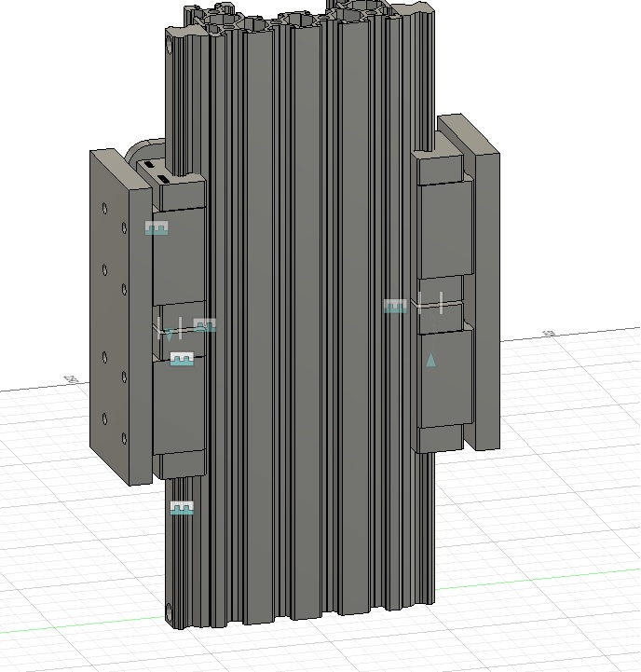Click the grid label 50 left of the model
This screenshot has width=641, height=672.
[69, 379]
